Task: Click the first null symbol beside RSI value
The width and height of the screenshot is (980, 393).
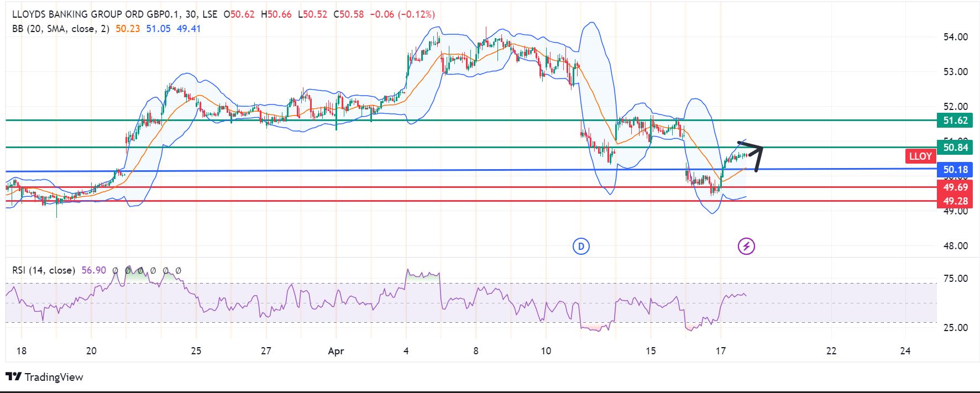Action: (115, 271)
